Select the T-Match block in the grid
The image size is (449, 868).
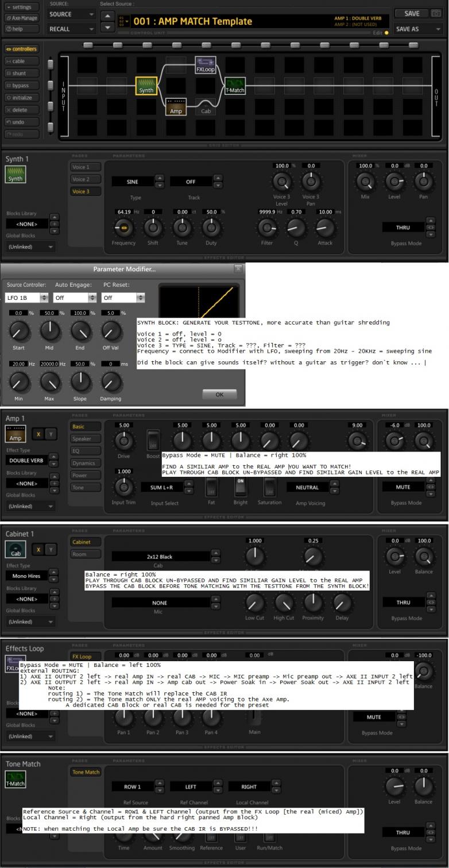[235, 86]
